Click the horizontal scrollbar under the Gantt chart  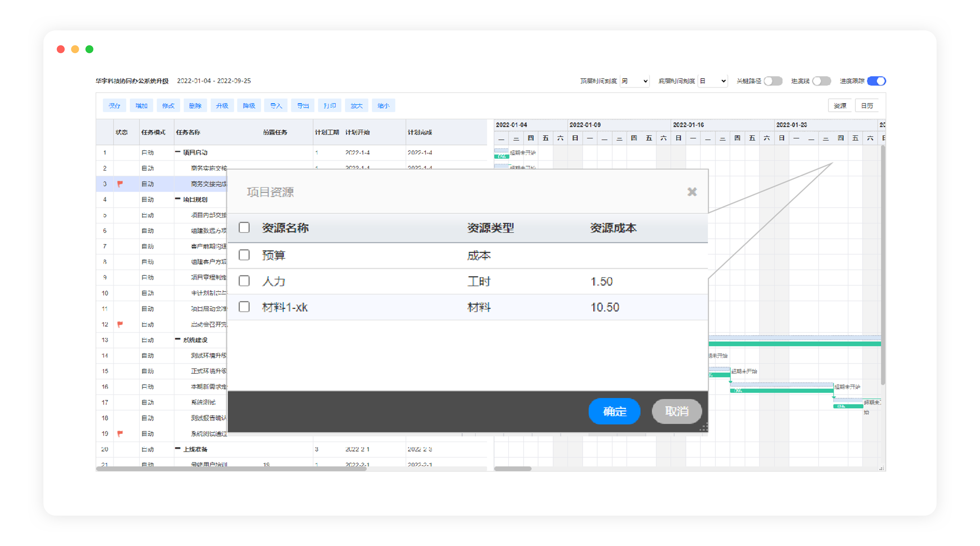(513, 468)
